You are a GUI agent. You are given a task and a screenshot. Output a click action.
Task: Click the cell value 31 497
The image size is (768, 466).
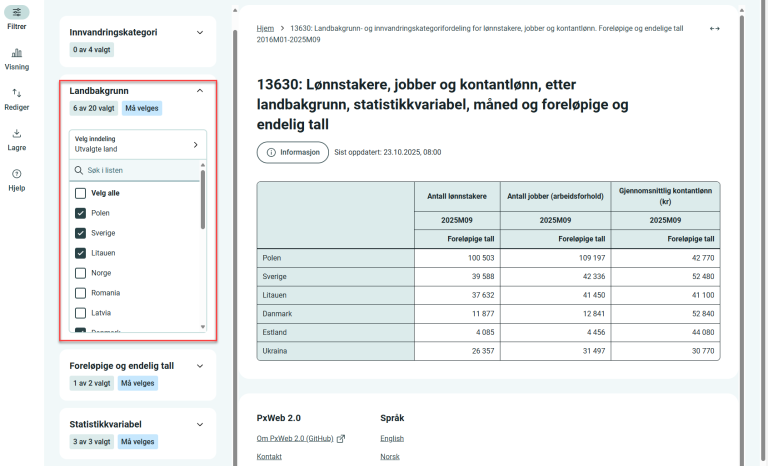coord(594,351)
